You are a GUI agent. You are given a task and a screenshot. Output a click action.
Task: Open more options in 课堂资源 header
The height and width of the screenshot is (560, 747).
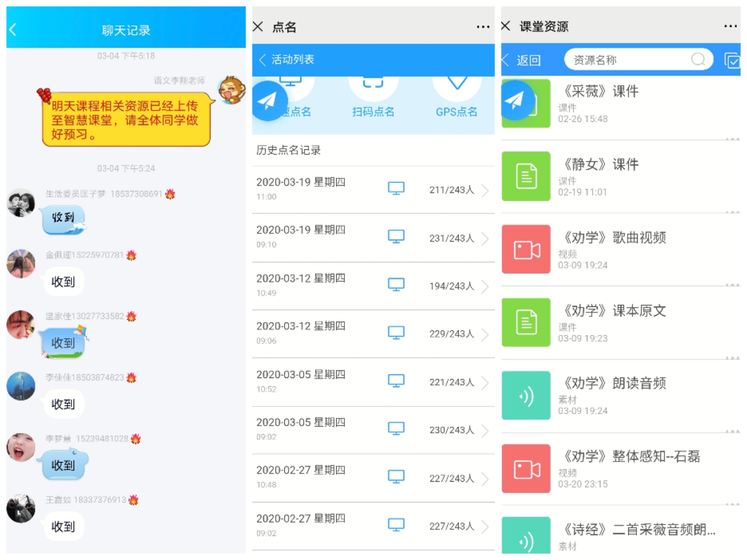coord(730,26)
